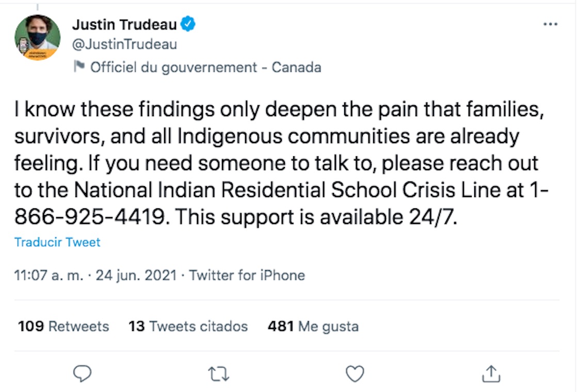Viewport: 578px width, 392px height.
Task: Click the flag icon beside Officiel du gouvernement
Action: point(79,67)
